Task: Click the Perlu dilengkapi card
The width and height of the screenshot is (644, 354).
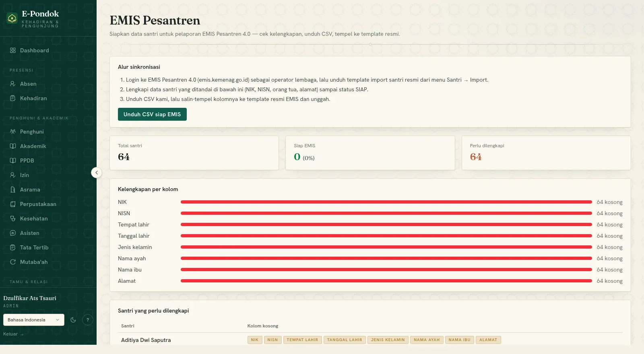Action: tap(546, 153)
